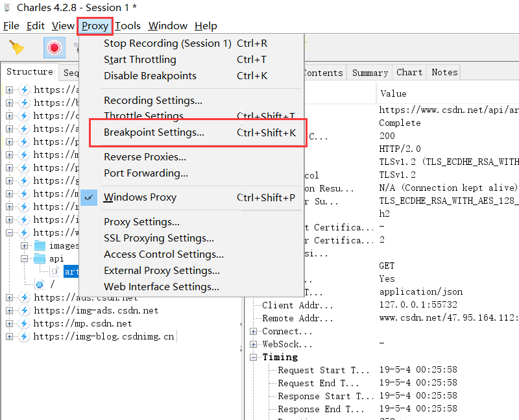The image size is (519, 420).
Task: Collapse the Timing section
Action: pyautogui.click(x=254, y=358)
